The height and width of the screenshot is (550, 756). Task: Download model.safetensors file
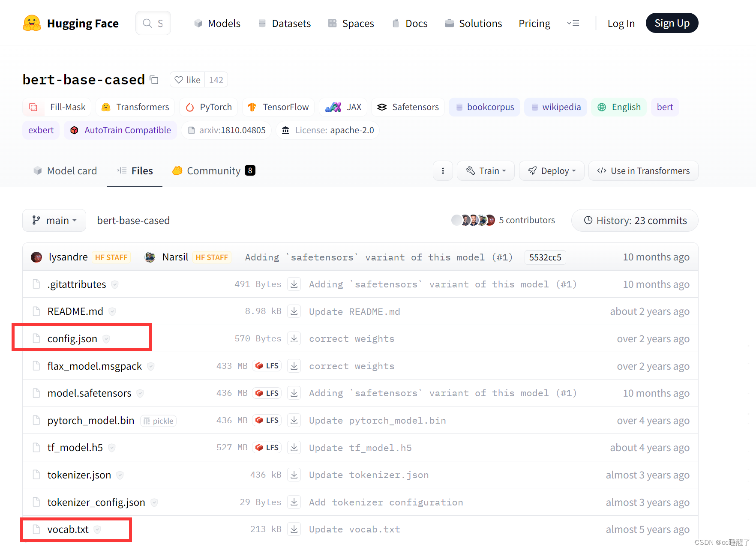[x=294, y=393]
